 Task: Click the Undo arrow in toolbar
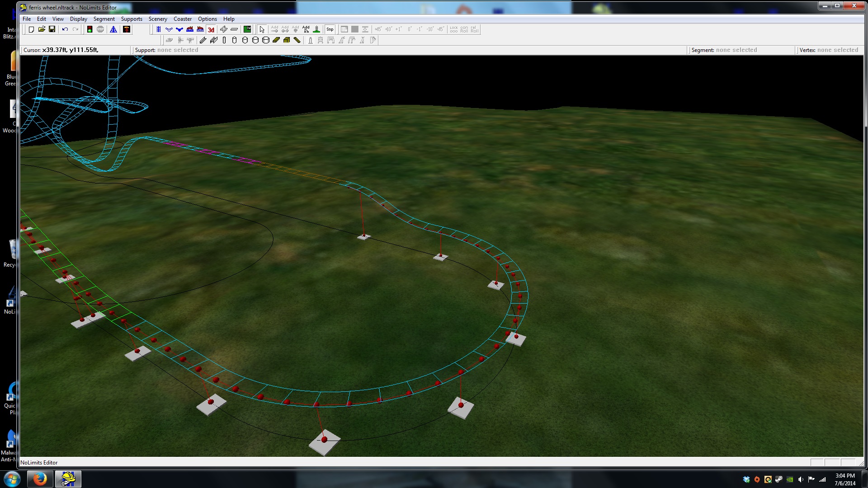coord(65,29)
